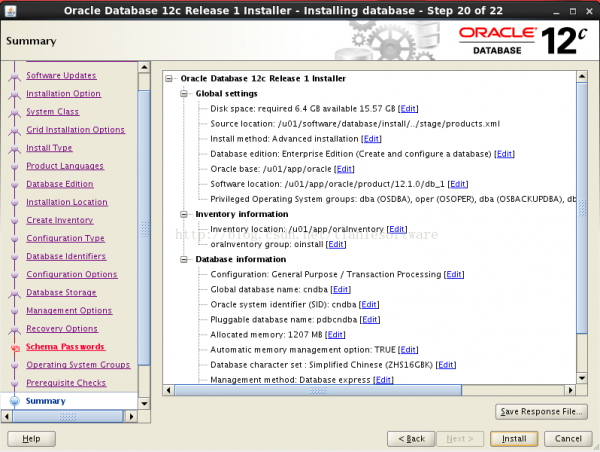Click summary pane scroll up arrow
600x452 pixels.
click(582, 76)
